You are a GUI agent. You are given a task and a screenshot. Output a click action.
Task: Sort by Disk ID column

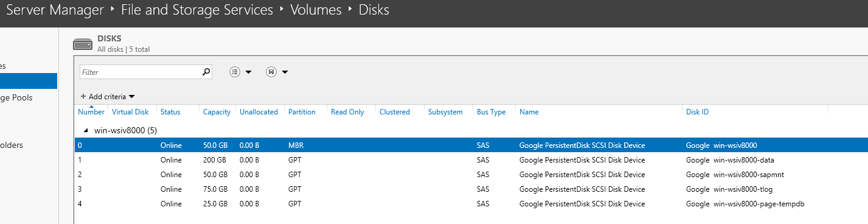coord(697,112)
